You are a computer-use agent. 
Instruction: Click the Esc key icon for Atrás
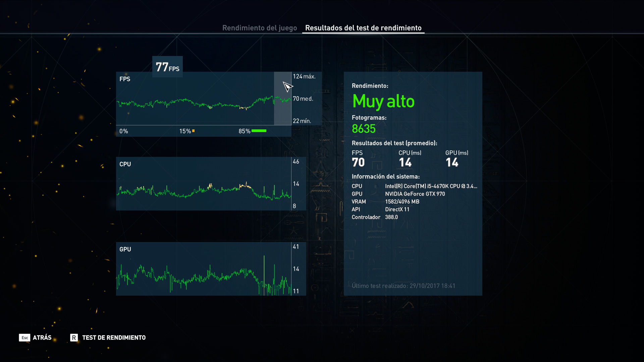point(24,338)
